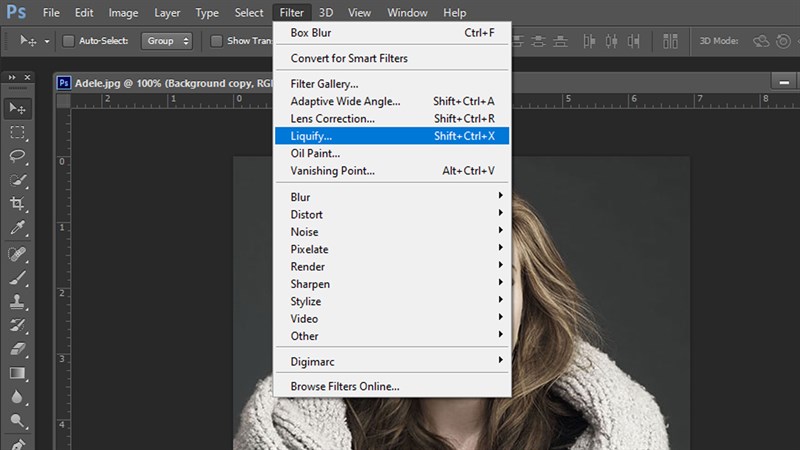Open Lens Correction filter

click(x=392, y=118)
